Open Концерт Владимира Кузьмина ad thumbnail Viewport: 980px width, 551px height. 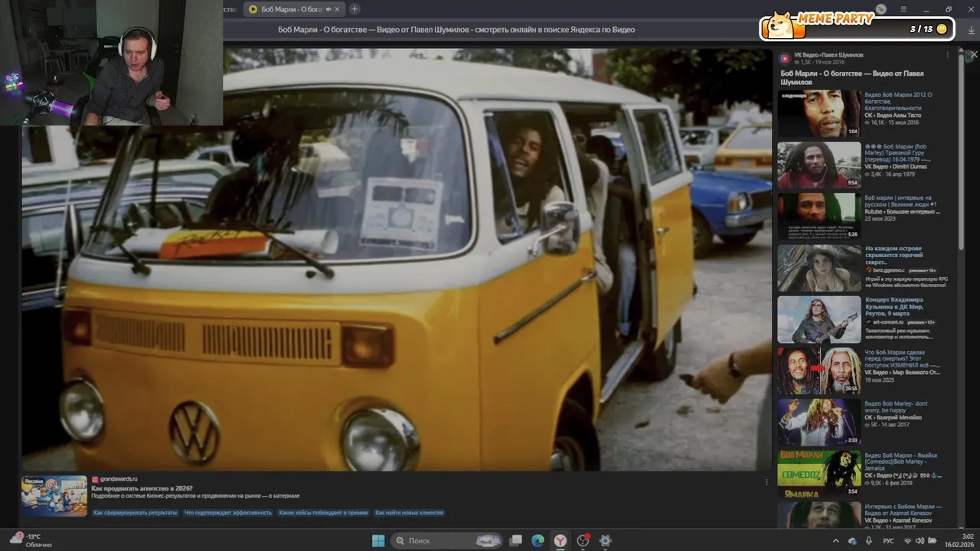tap(819, 319)
